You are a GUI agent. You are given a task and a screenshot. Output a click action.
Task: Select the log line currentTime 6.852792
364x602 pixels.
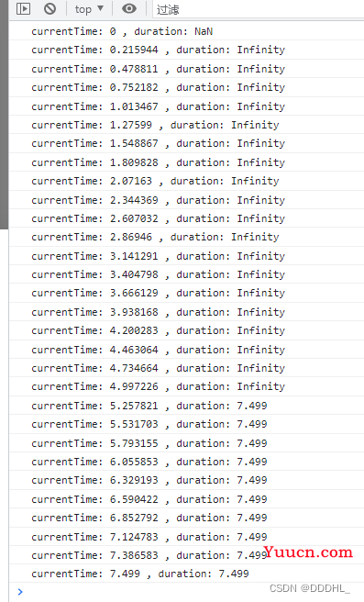(x=186, y=518)
